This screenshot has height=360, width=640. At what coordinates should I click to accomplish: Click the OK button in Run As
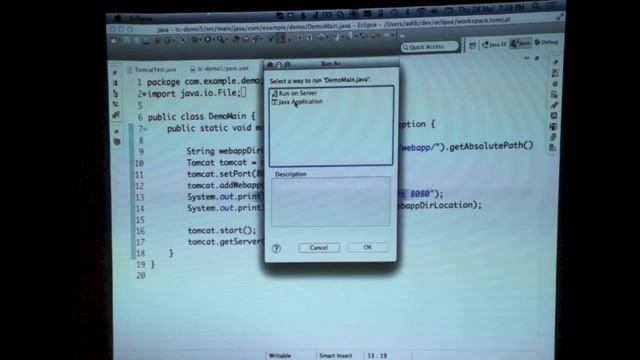[x=367, y=247]
